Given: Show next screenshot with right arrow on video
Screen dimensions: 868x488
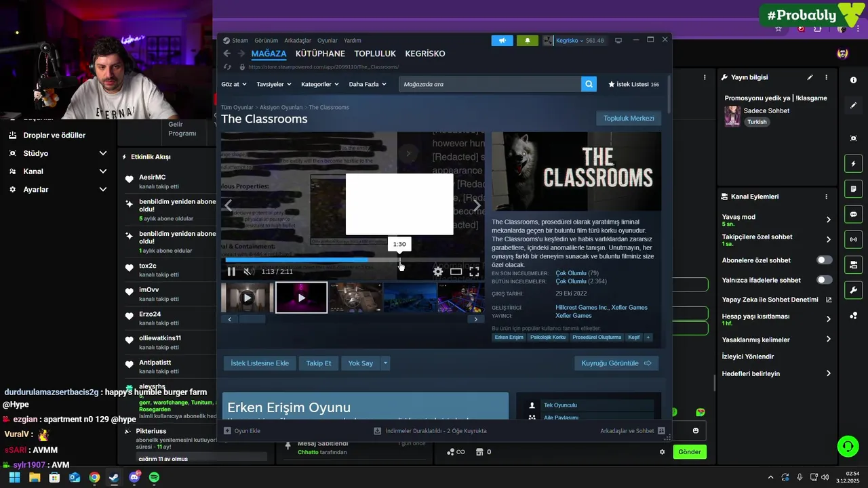Looking at the screenshot, I should pyautogui.click(x=477, y=205).
